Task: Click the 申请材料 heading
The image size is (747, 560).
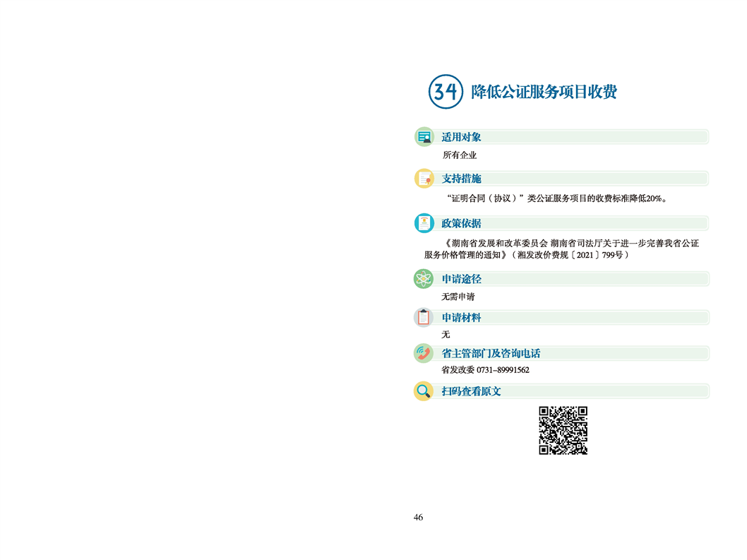Action: 461,317
